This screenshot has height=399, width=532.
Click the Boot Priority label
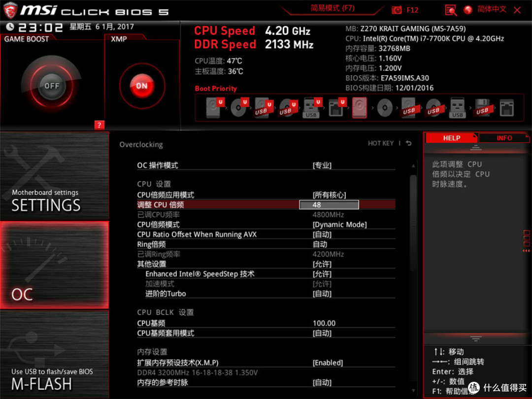tap(216, 89)
